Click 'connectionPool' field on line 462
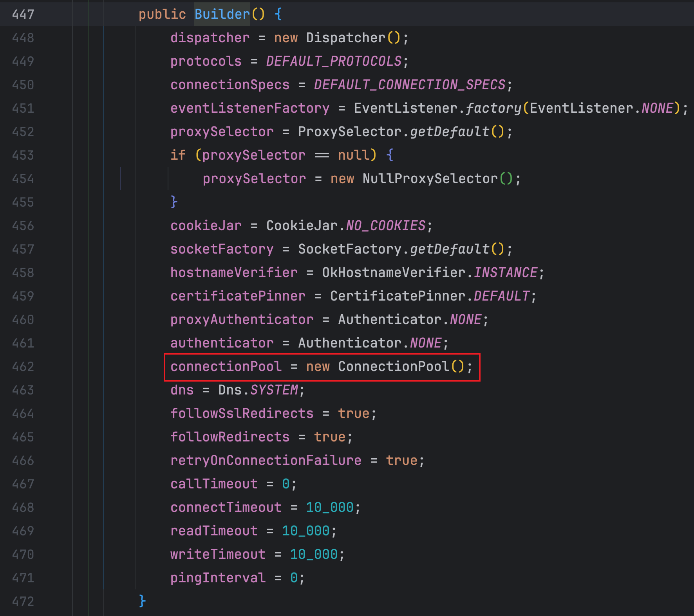The height and width of the screenshot is (616, 694). [x=226, y=367]
